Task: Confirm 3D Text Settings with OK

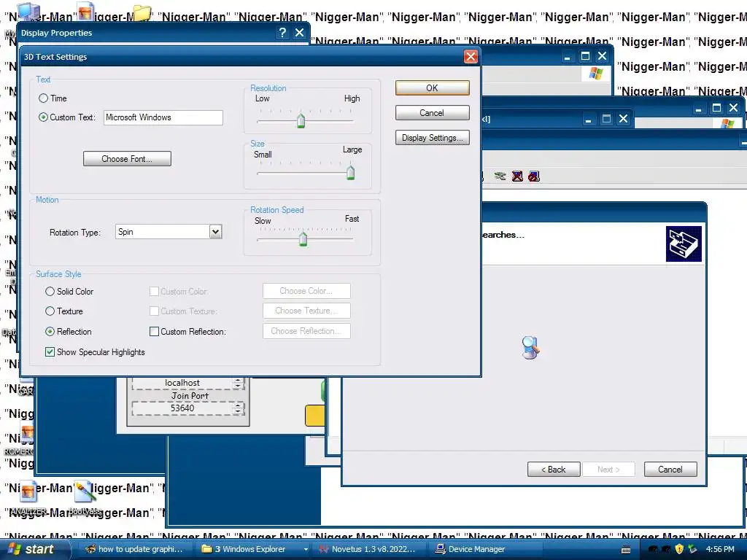Action: [432, 88]
